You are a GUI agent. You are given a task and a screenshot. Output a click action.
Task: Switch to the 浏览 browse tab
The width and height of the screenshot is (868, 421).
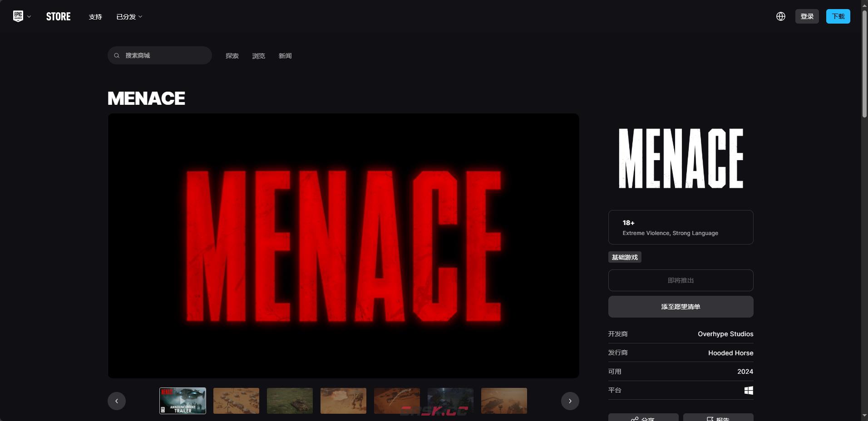point(258,56)
